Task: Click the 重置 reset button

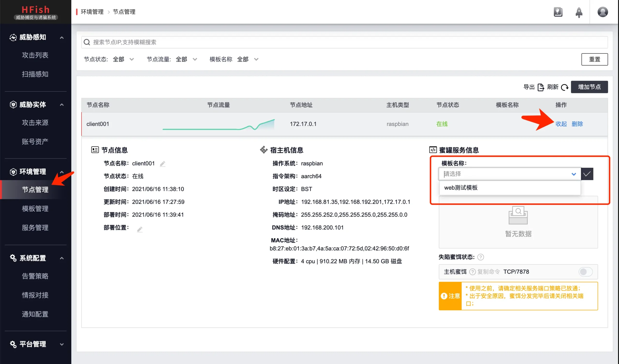Action: (x=594, y=59)
